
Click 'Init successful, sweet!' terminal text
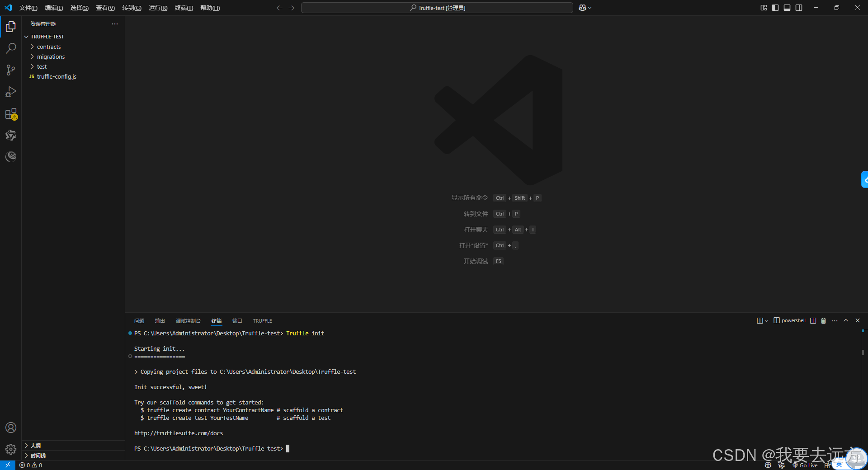[170, 387]
